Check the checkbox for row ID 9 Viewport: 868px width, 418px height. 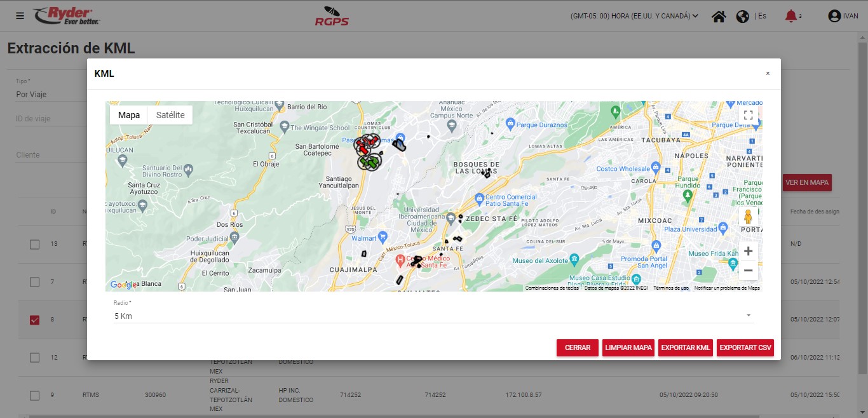pyautogui.click(x=35, y=395)
